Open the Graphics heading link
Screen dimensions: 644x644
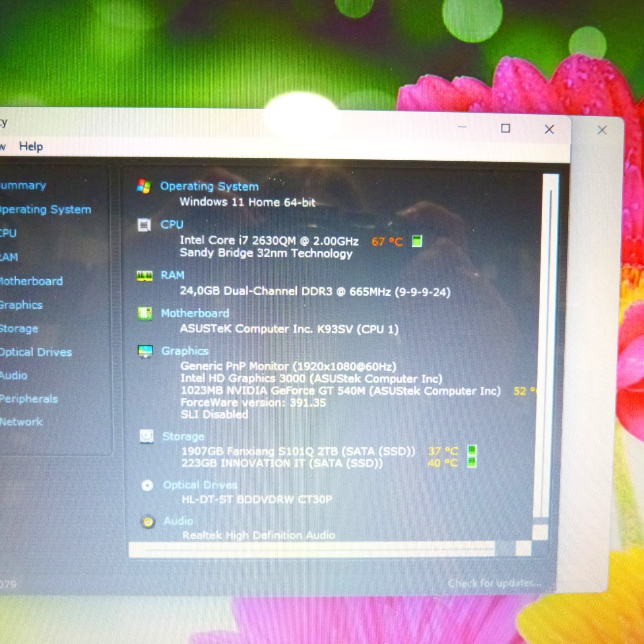point(185,351)
